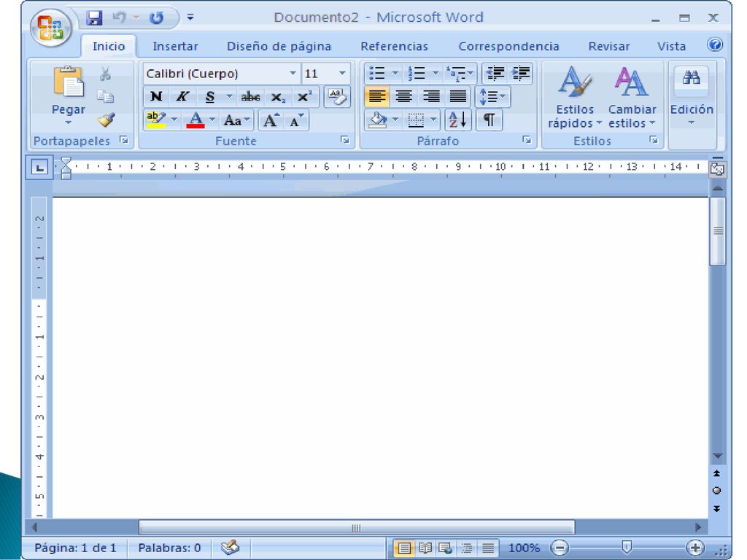The height and width of the screenshot is (560, 747).
Task: Open Word help question mark
Action: [715, 44]
